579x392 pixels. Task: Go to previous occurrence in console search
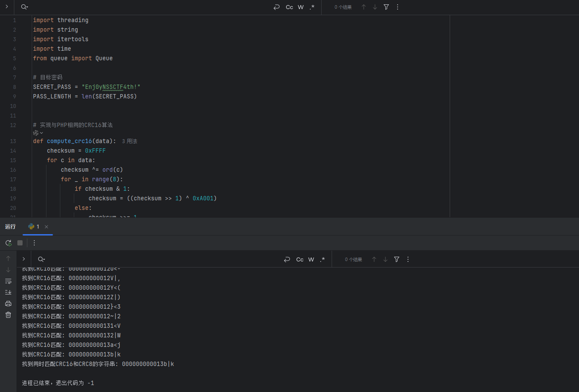(x=374, y=259)
